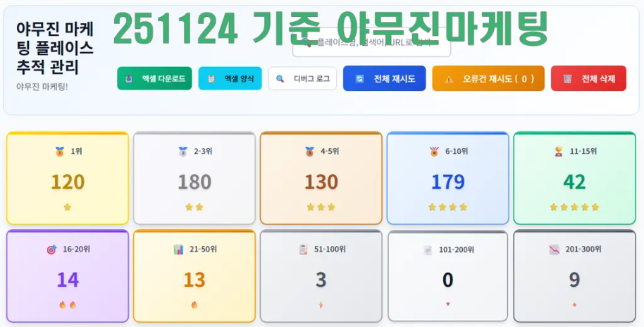
Task: Click the 엑셀 다운로드 button
Action: pyautogui.click(x=154, y=79)
